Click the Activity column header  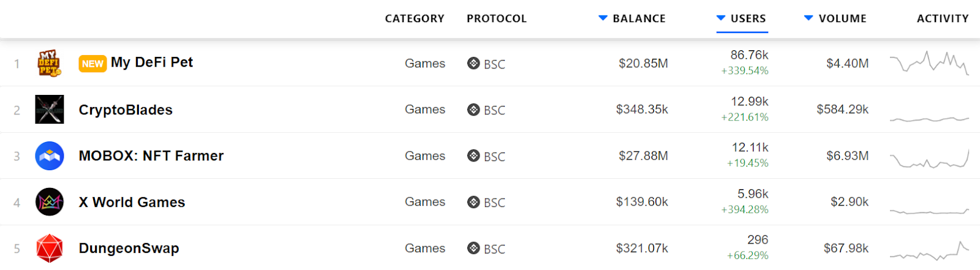[943, 18]
